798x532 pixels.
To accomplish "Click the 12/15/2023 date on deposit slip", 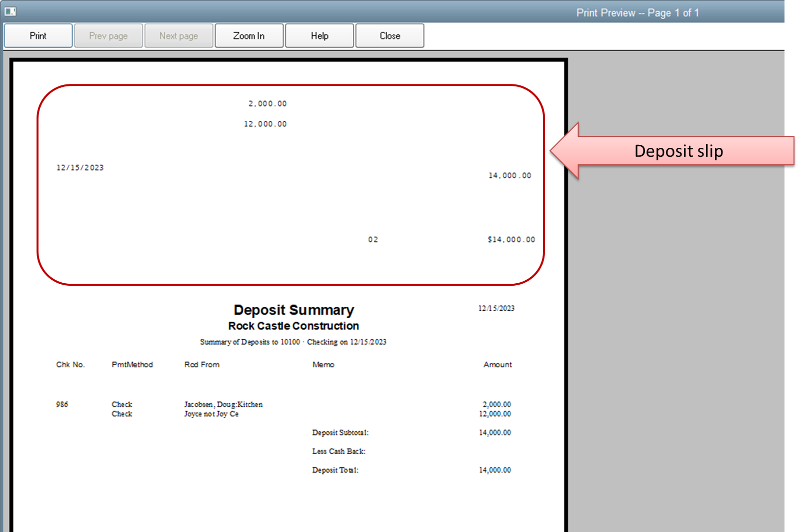I will 80,168.
